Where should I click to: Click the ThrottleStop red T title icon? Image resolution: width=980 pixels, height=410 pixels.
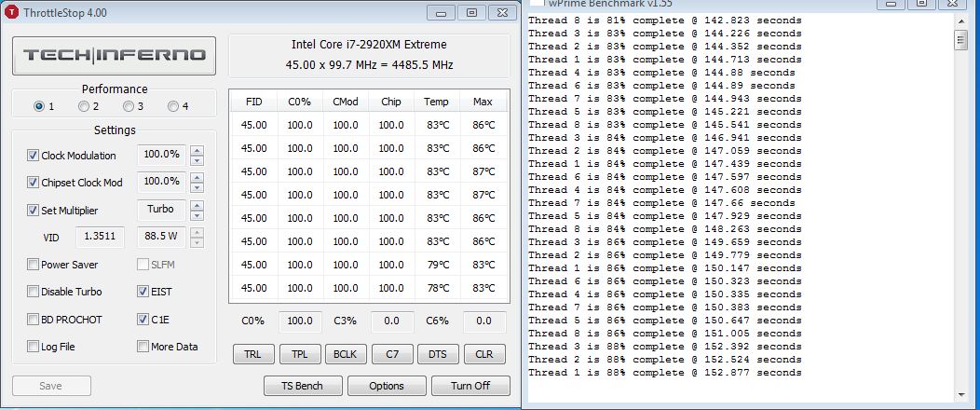coord(10,12)
